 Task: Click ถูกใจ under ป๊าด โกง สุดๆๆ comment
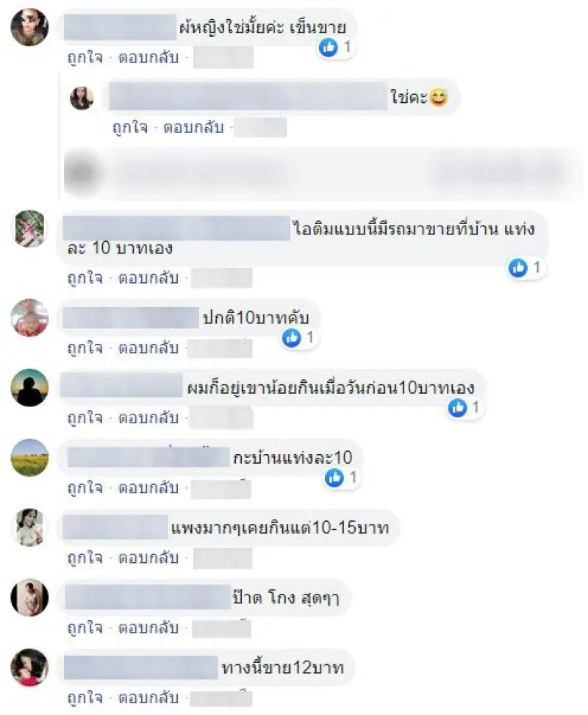pyautogui.click(x=85, y=628)
